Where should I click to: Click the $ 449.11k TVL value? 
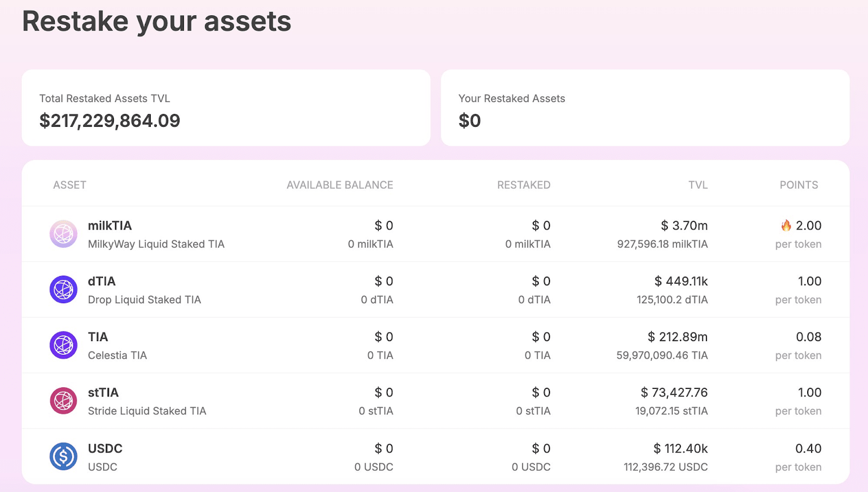click(681, 282)
